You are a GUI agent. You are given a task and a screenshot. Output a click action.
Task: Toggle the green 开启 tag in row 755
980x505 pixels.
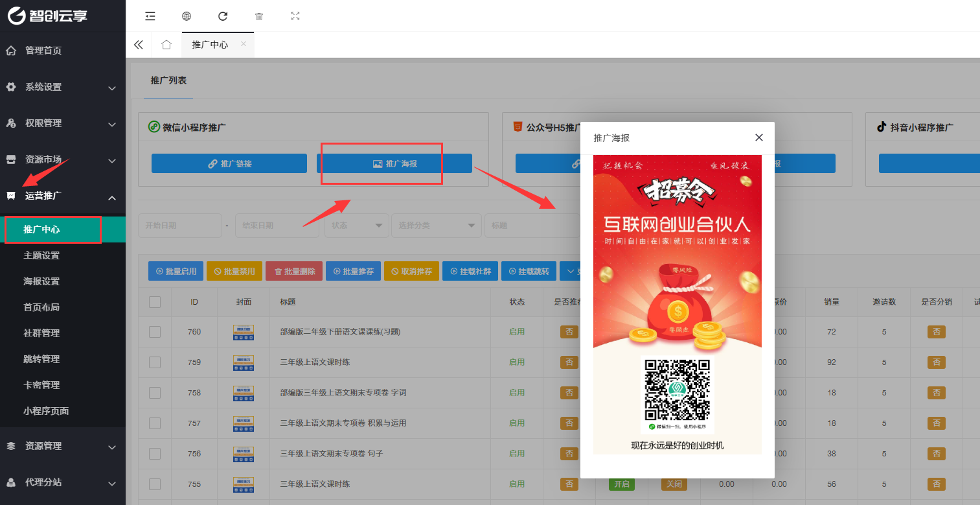[x=621, y=484]
